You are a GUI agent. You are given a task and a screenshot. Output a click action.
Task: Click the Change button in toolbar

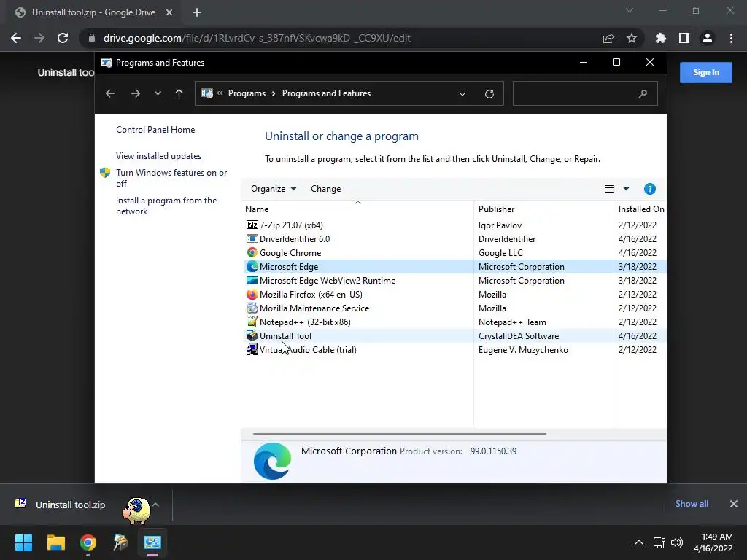(x=326, y=189)
